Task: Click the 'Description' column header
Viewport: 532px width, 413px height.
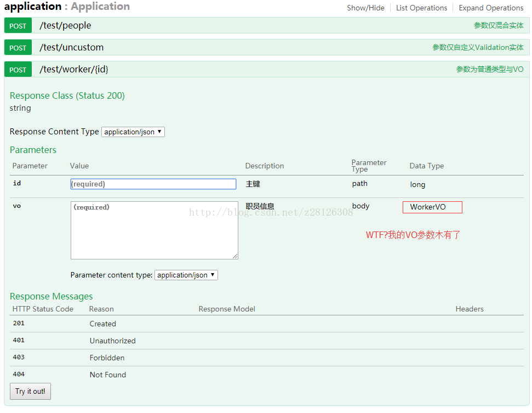Action: (x=265, y=166)
